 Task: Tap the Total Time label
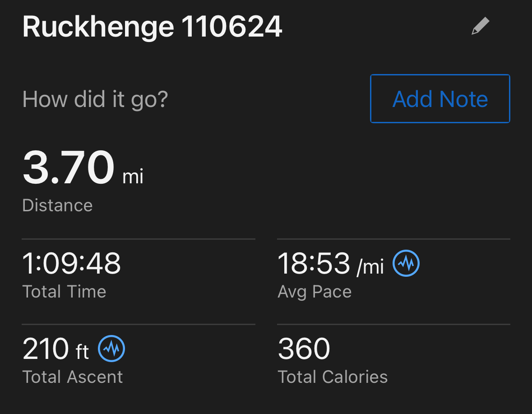click(64, 292)
